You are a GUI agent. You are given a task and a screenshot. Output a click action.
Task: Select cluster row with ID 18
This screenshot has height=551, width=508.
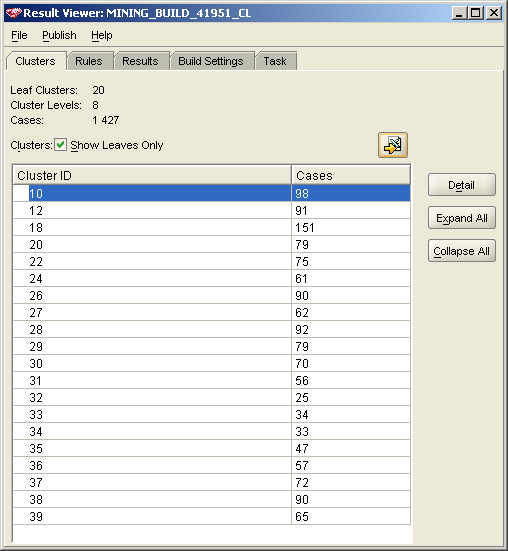pyautogui.click(x=211, y=227)
